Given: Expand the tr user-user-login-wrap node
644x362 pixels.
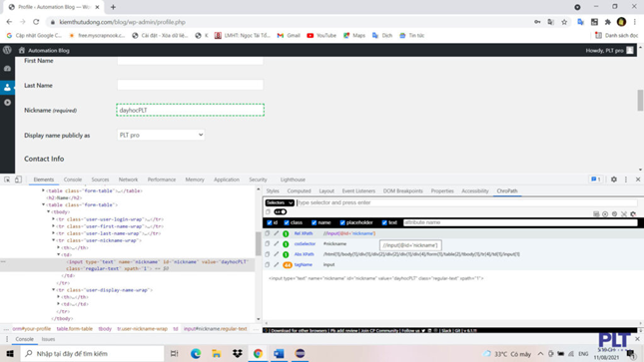Looking at the screenshot, I should (x=53, y=219).
